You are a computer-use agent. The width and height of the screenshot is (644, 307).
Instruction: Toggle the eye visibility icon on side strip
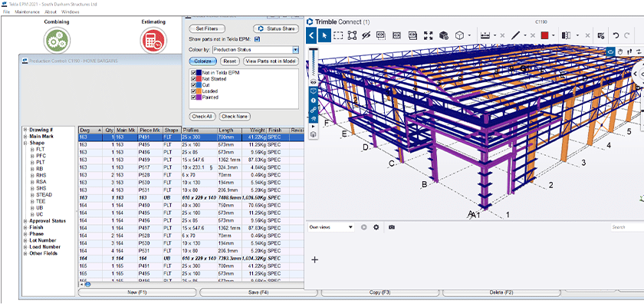(x=314, y=82)
